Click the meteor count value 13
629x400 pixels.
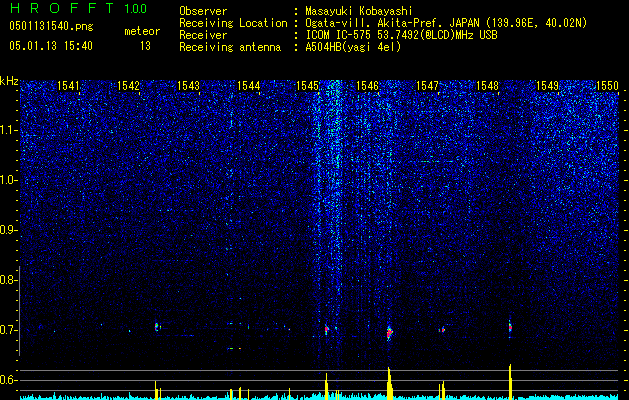tap(145, 46)
